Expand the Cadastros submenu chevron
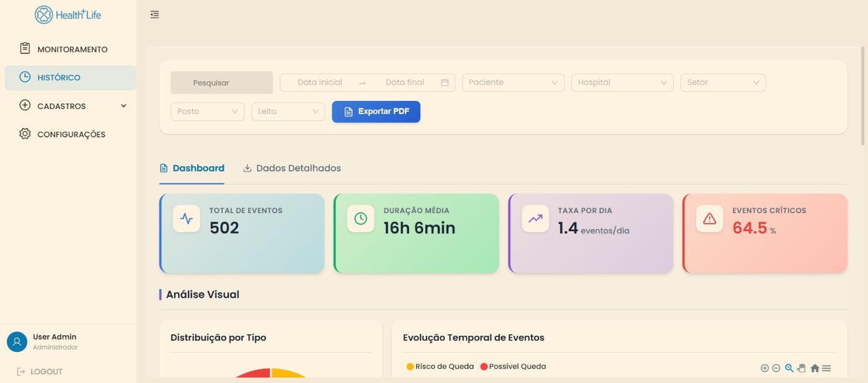This screenshot has width=868, height=383. point(123,106)
